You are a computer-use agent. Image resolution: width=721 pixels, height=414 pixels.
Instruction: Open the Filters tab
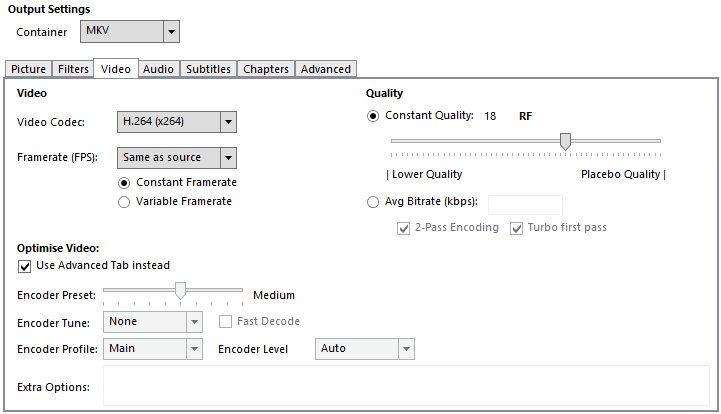click(73, 69)
